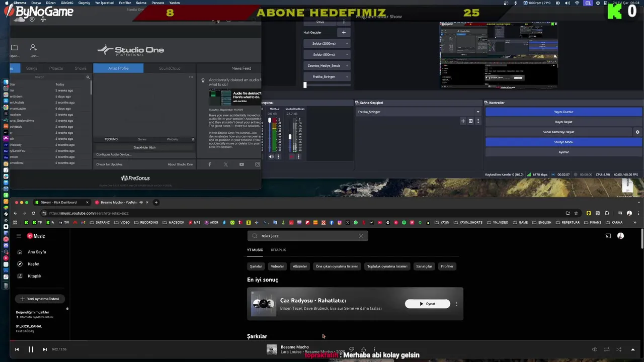The width and height of the screenshot is (644, 362).
Task: Click Kaydı Başlat in OBS controls
Action: coord(563,122)
